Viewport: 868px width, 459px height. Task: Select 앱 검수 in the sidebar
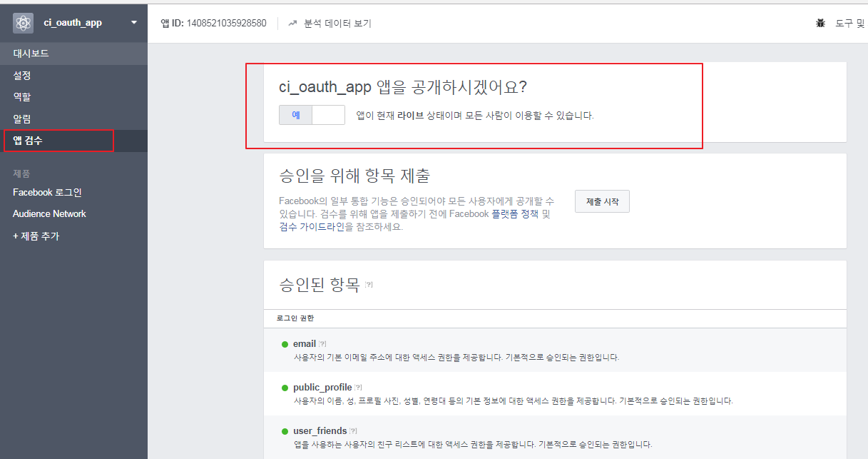[73, 141]
